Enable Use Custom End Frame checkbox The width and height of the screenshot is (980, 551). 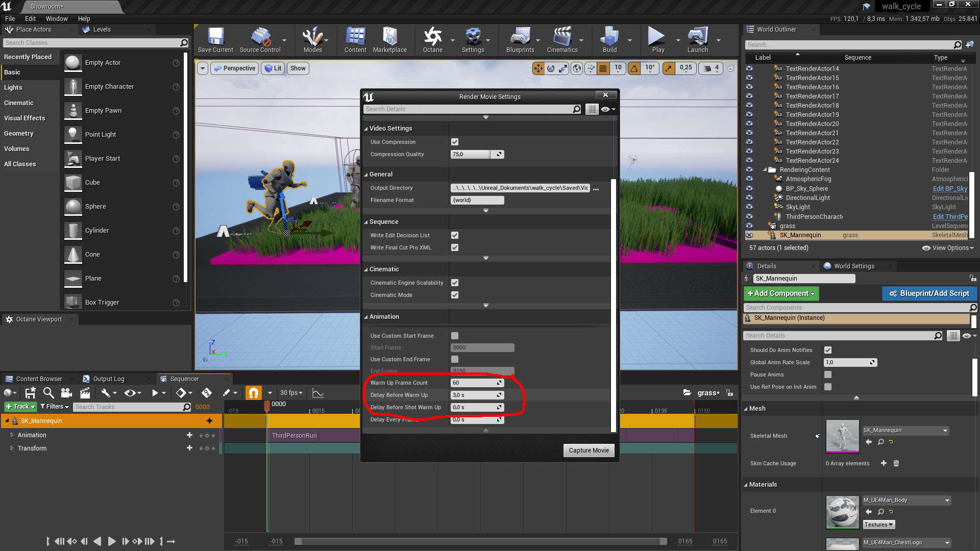(455, 359)
